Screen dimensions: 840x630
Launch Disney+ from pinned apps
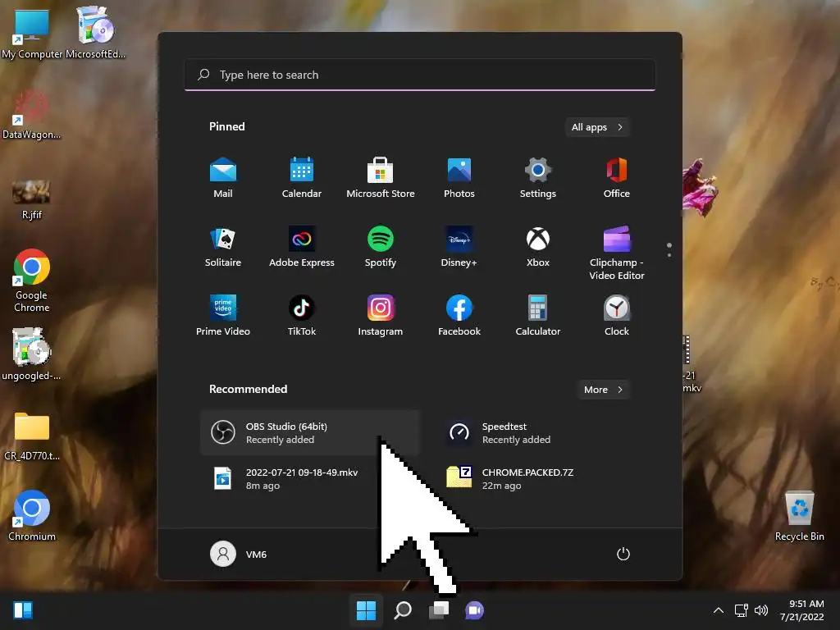point(459,247)
